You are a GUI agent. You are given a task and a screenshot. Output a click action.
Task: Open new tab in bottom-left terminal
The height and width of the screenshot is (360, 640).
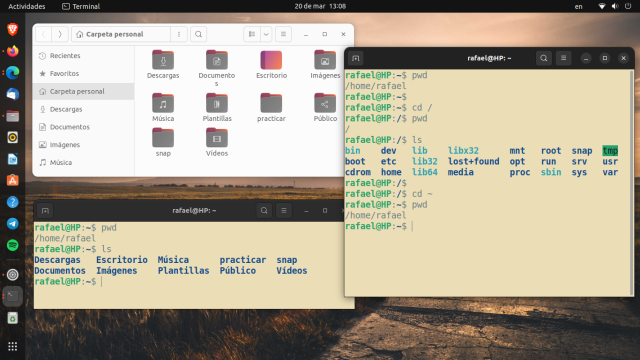(45, 211)
